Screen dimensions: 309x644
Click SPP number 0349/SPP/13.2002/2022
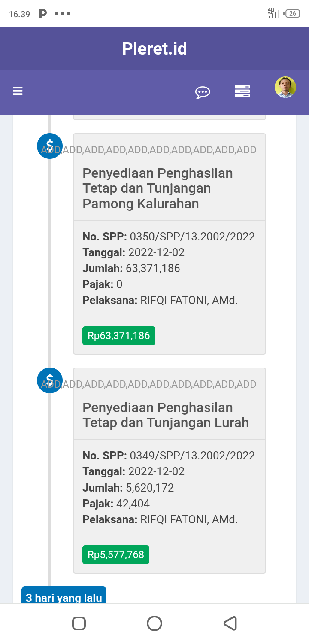192,456
